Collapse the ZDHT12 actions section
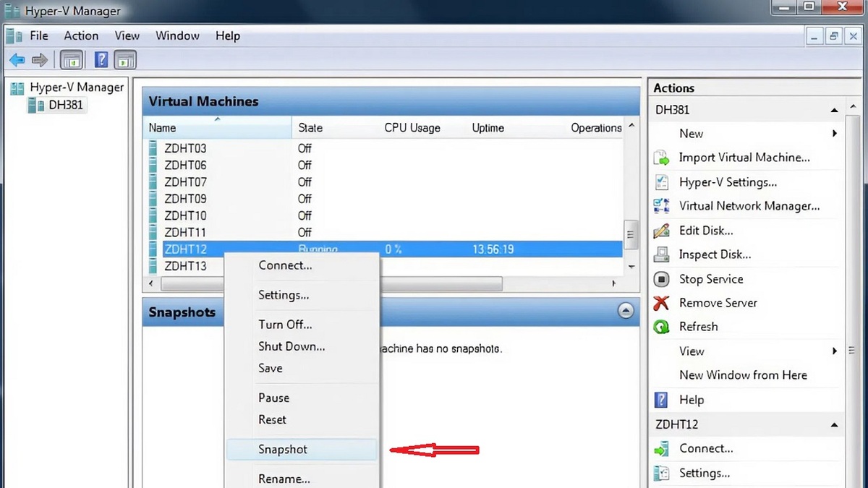868x488 pixels. (x=834, y=425)
